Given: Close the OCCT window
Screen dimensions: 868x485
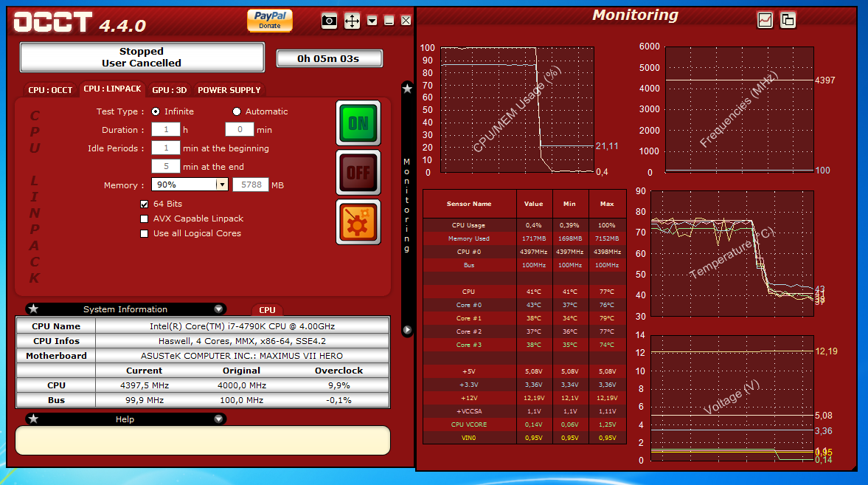Looking at the screenshot, I should pyautogui.click(x=406, y=21).
